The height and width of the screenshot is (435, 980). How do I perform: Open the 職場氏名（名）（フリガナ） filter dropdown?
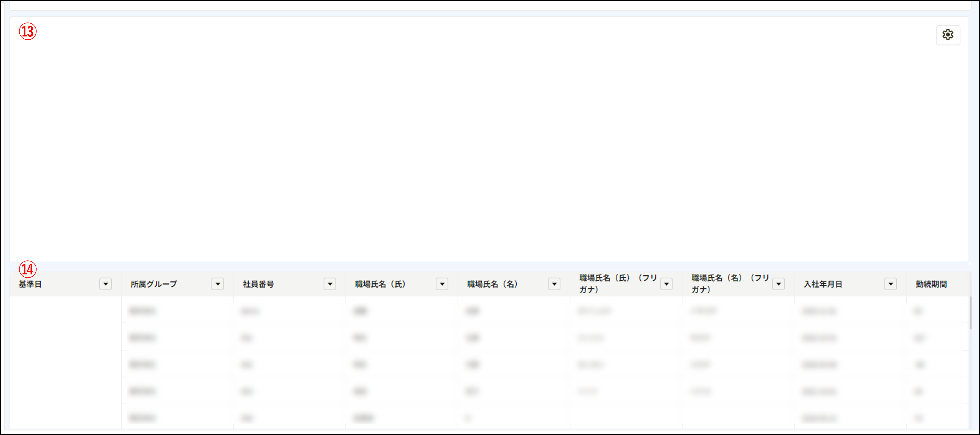pyautogui.click(x=779, y=284)
